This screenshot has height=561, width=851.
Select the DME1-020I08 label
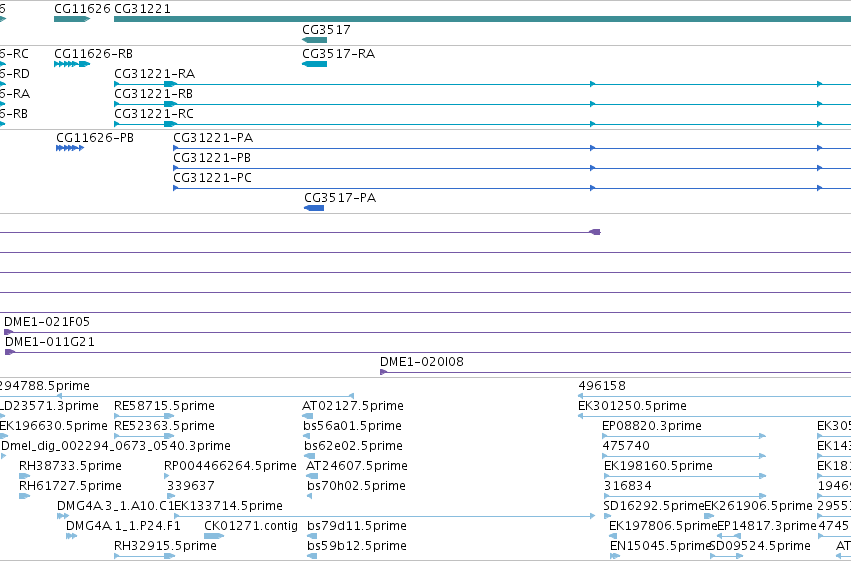[x=422, y=362]
